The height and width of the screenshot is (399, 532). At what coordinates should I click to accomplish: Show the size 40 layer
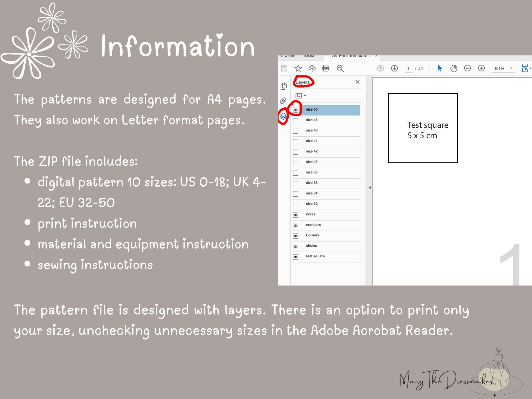[296, 163]
